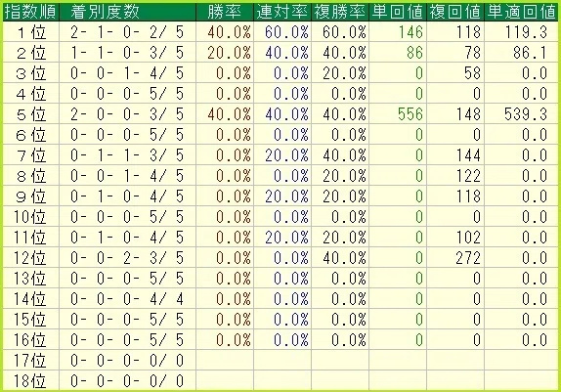The image size is (561, 392).
Task: Click 着別度数 cell 0- 0- 2- 3/ 5
Action: [127, 258]
